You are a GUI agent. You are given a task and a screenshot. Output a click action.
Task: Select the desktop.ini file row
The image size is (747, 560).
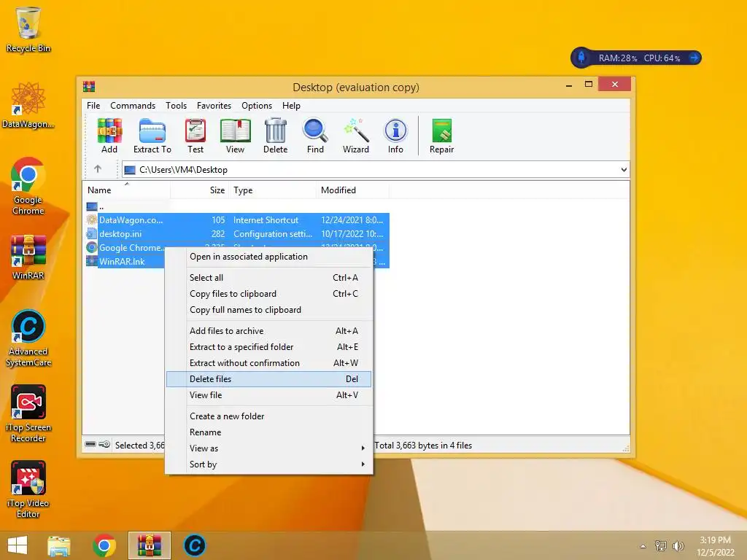pyautogui.click(x=237, y=234)
